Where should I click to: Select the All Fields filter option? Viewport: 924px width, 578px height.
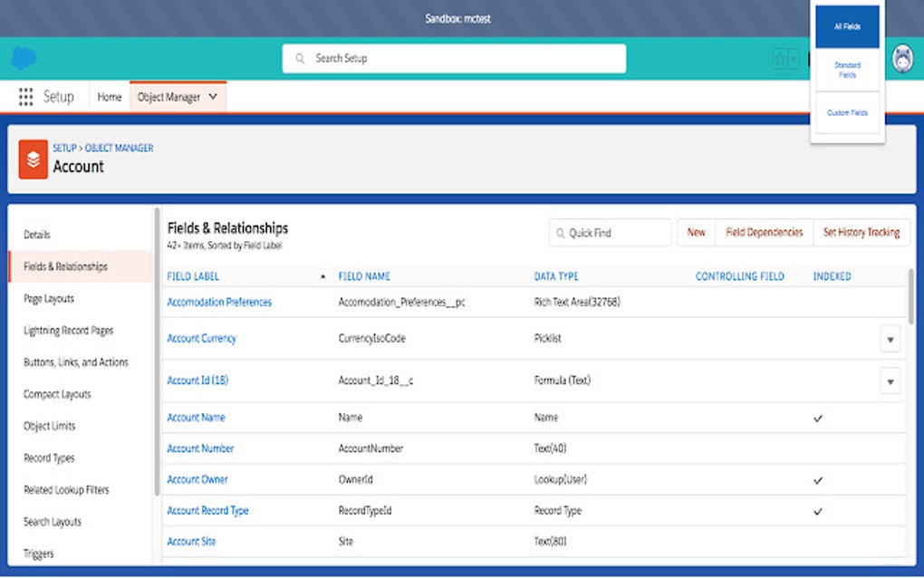click(x=847, y=25)
